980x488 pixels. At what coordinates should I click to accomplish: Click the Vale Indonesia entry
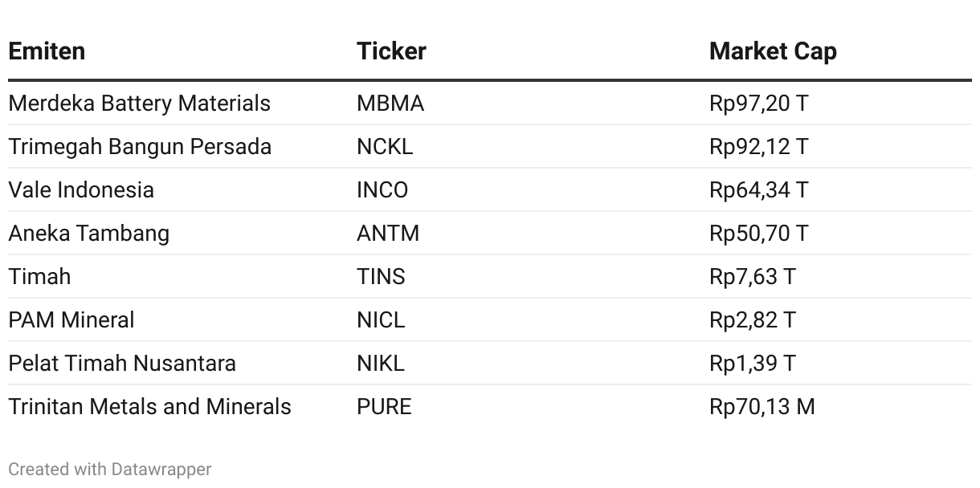pyautogui.click(x=81, y=190)
